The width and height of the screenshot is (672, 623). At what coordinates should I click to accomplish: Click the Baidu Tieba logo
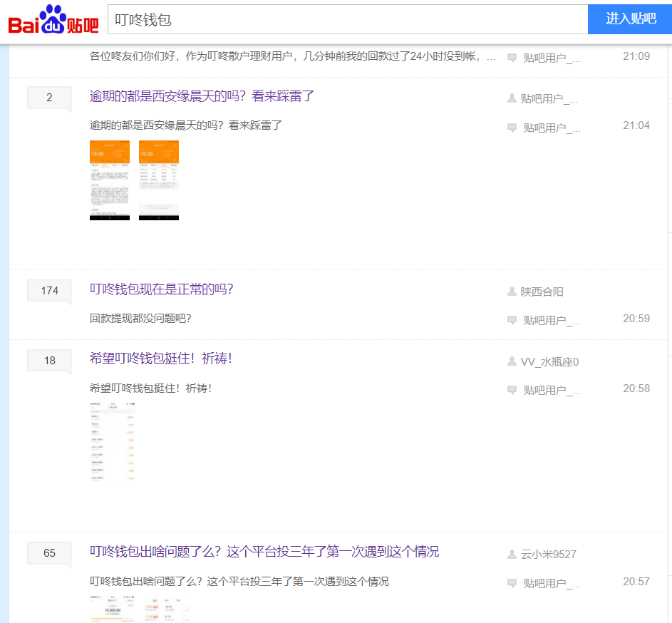point(53,20)
